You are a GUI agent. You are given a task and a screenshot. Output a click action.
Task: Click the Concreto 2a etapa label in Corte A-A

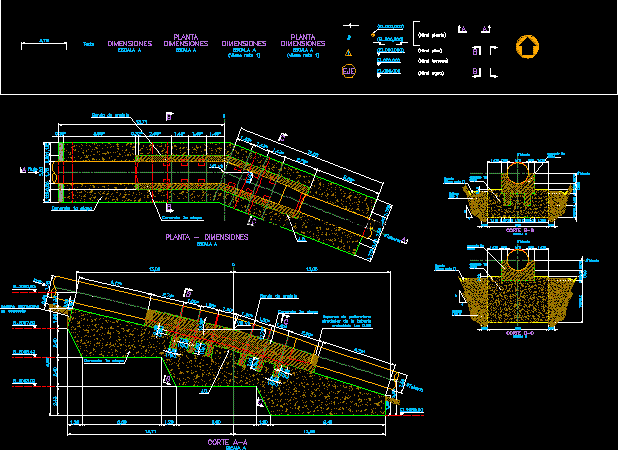(x=298, y=312)
